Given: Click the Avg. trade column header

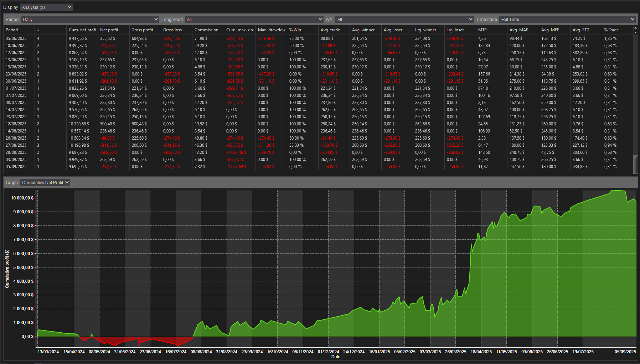Looking at the screenshot, I should [x=334, y=30].
